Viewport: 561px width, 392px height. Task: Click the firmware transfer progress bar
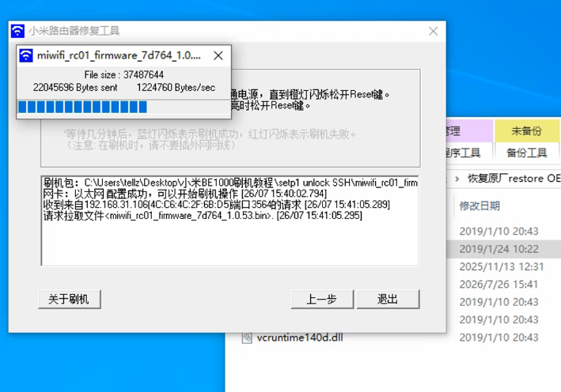[x=123, y=107]
